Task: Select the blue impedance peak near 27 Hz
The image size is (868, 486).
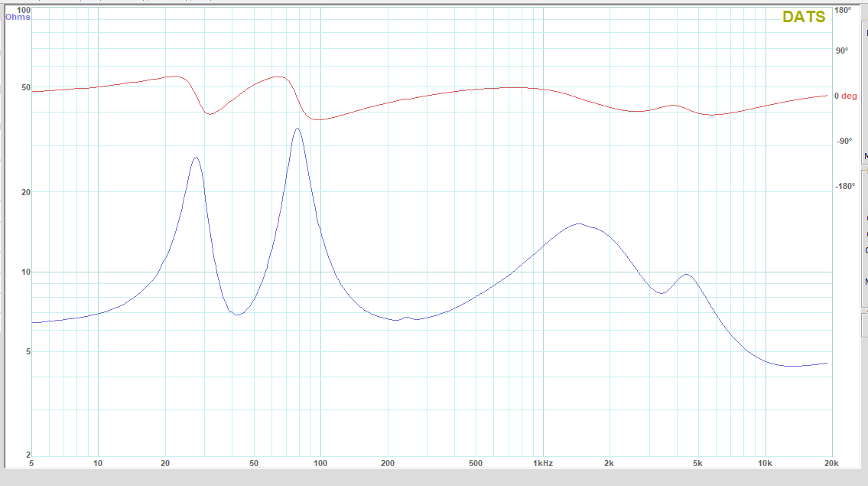Action: (197, 158)
